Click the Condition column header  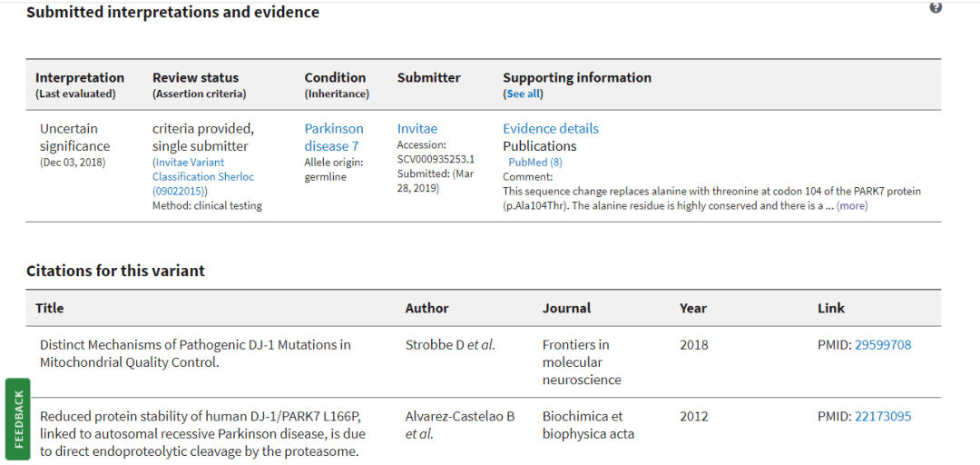[x=335, y=77]
